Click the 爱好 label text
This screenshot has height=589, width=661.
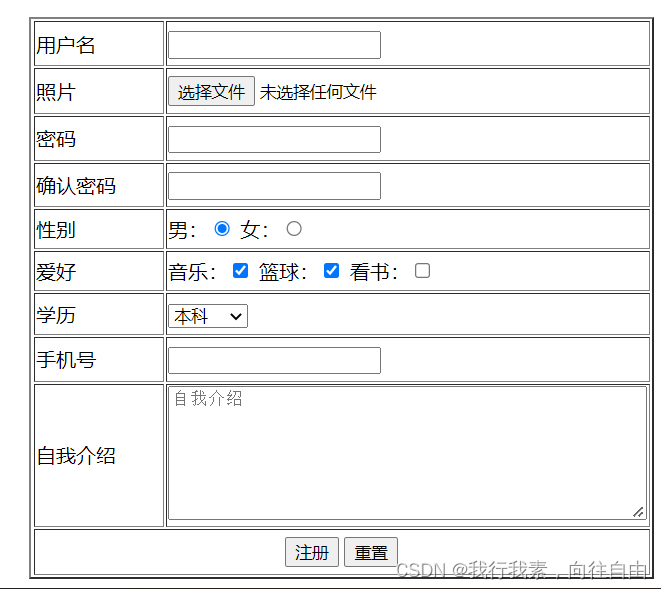coord(56,272)
